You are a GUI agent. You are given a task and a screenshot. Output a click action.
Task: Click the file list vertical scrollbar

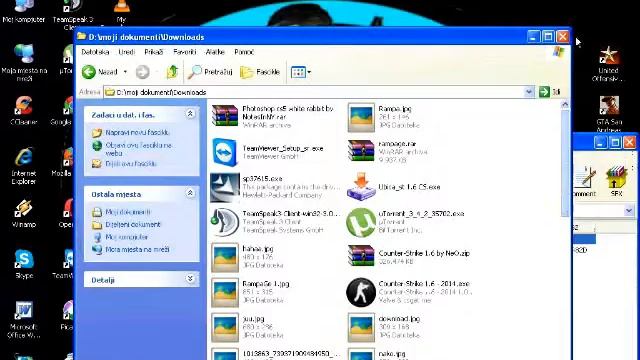pyautogui.click(x=565, y=163)
